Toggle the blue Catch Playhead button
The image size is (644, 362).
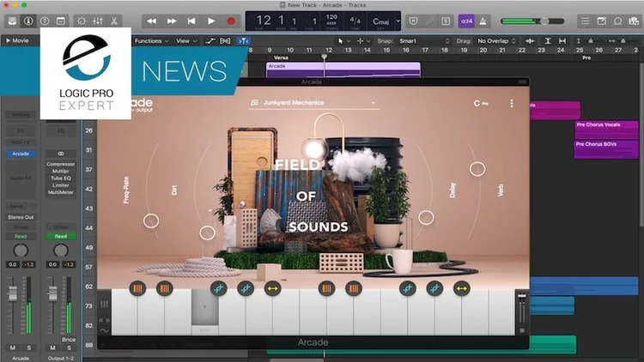[244, 41]
